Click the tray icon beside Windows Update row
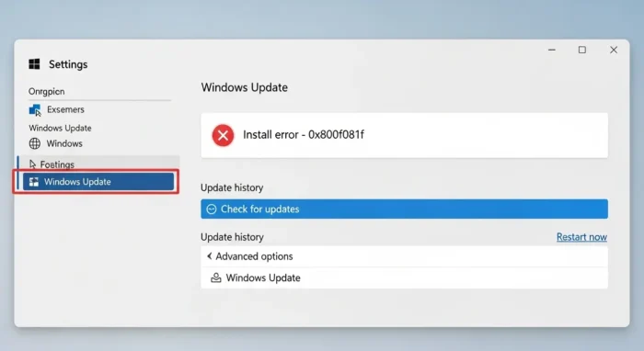The width and height of the screenshot is (644, 351). [215, 277]
